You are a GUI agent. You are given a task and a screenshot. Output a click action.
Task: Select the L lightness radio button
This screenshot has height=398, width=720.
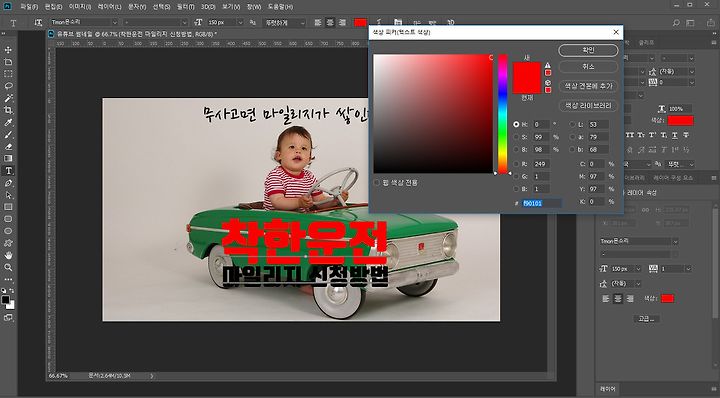click(x=572, y=124)
